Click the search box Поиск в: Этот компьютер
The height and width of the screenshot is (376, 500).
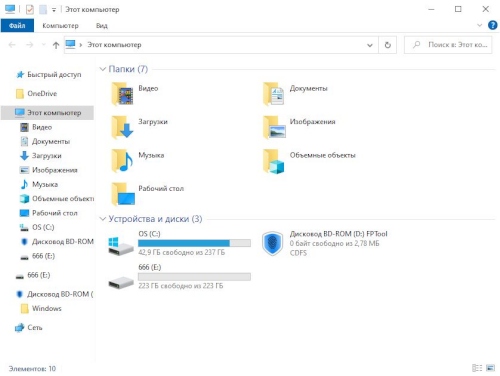coord(448,45)
